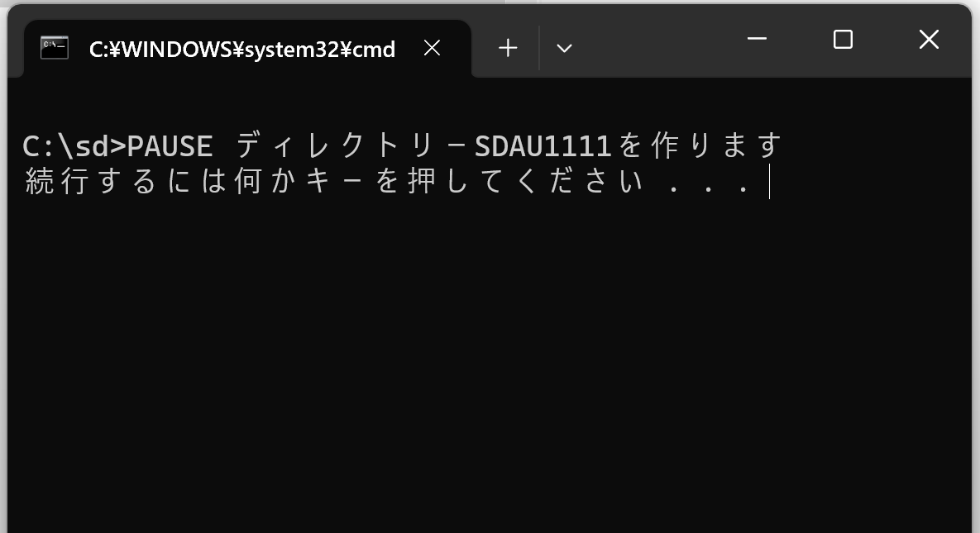Click the PAUSE command text
The height and width of the screenshot is (533, 980).
click(170, 146)
